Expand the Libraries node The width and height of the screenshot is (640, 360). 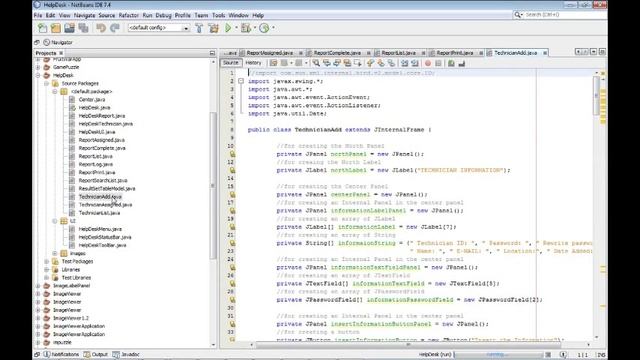[x=47, y=269]
